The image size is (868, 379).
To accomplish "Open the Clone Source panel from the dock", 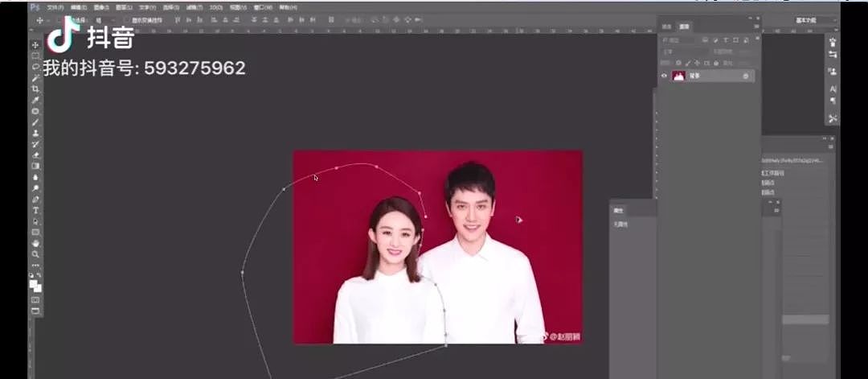I will (833, 72).
